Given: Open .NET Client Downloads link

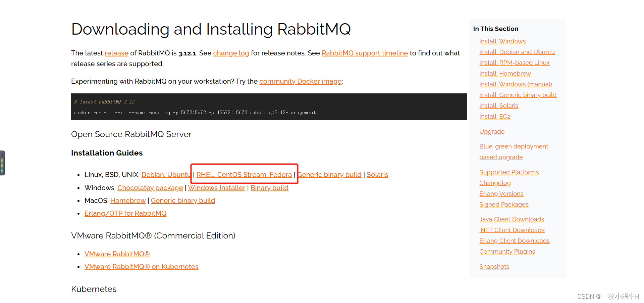Looking at the screenshot, I should click(512, 230).
